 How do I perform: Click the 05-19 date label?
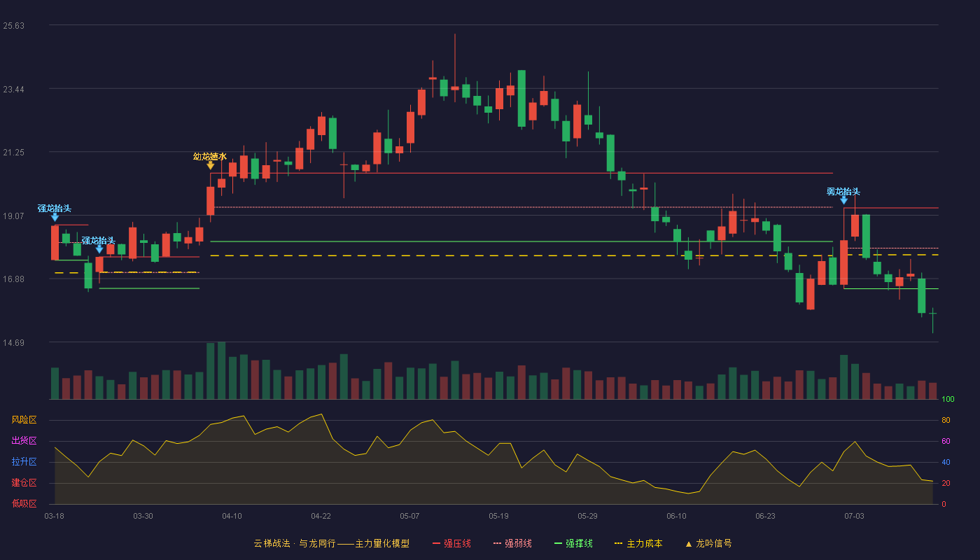[x=498, y=516]
